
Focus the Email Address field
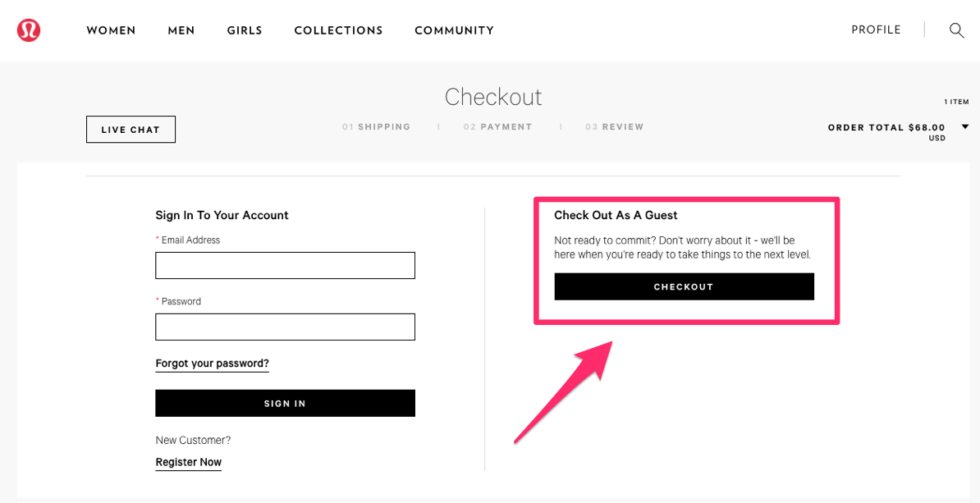pos(285,266)
